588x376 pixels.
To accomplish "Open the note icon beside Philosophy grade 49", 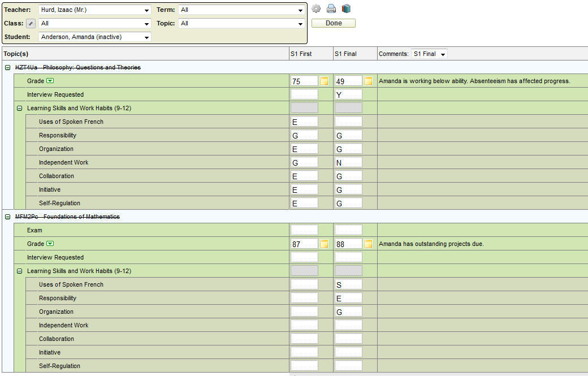I will pyautogui.click(x=368, y=81).
